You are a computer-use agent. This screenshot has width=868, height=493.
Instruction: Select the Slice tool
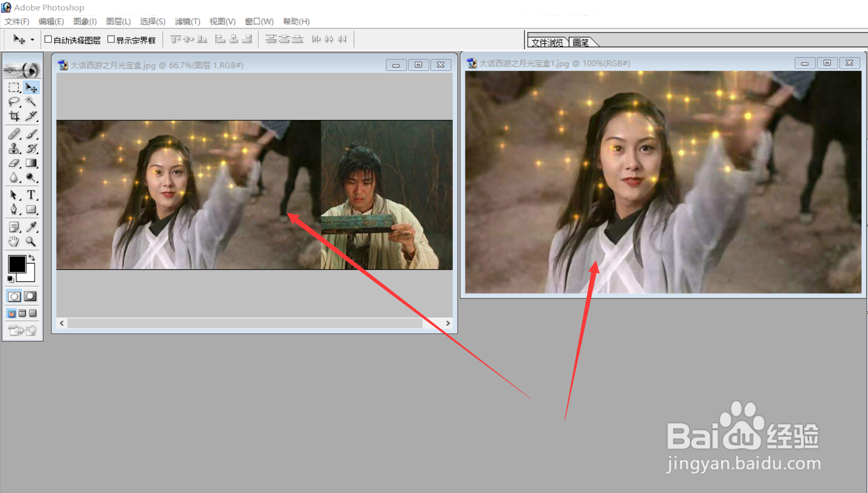31,116
